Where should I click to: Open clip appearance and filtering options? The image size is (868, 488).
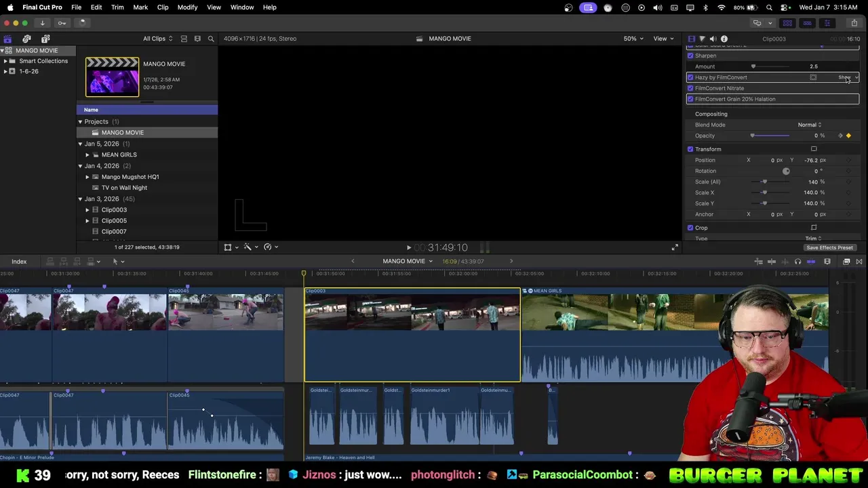tap(197, 39)
